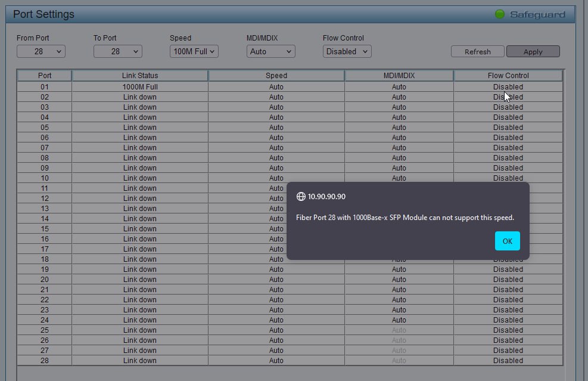Image resolution: width=588 pixels, height=381 pixels.
Task: Click the MDI/MDIX label above the dropdown
Action: coord(262,38)
